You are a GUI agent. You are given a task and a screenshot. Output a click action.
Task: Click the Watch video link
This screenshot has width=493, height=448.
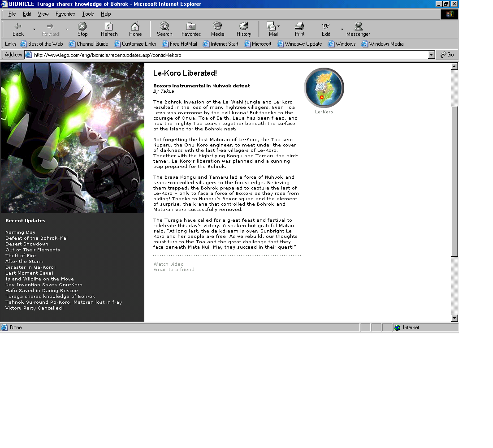pyautogui.click(x=168, y=264)
